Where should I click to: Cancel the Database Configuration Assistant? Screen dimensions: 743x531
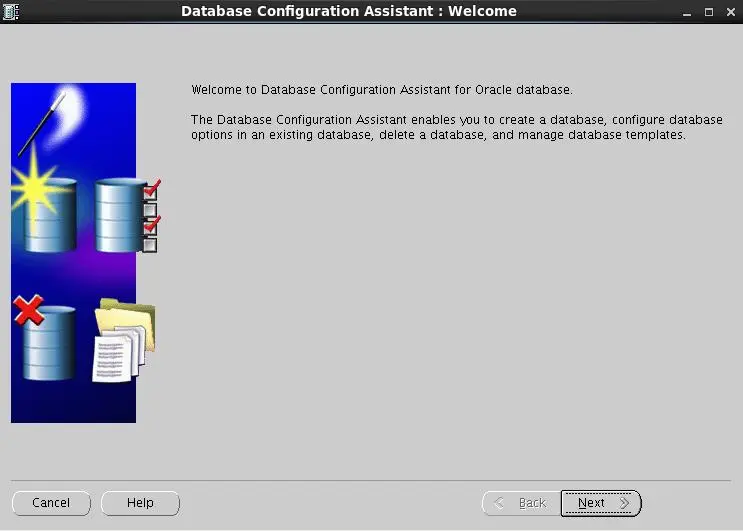point(51,503)
